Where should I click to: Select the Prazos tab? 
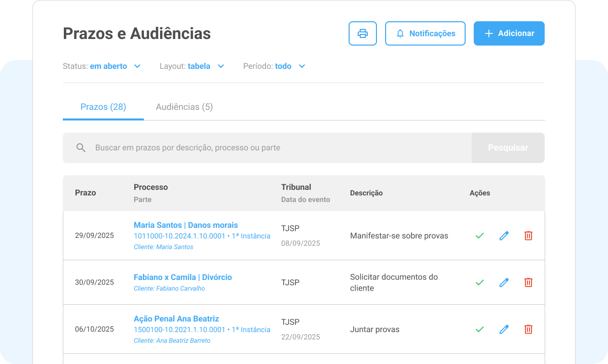(103, 107)
